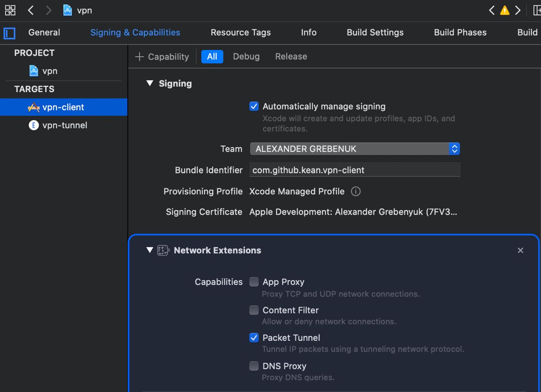The image size is (541, 392).
Task: Select the vpn project row
Action: click(63, 71)
